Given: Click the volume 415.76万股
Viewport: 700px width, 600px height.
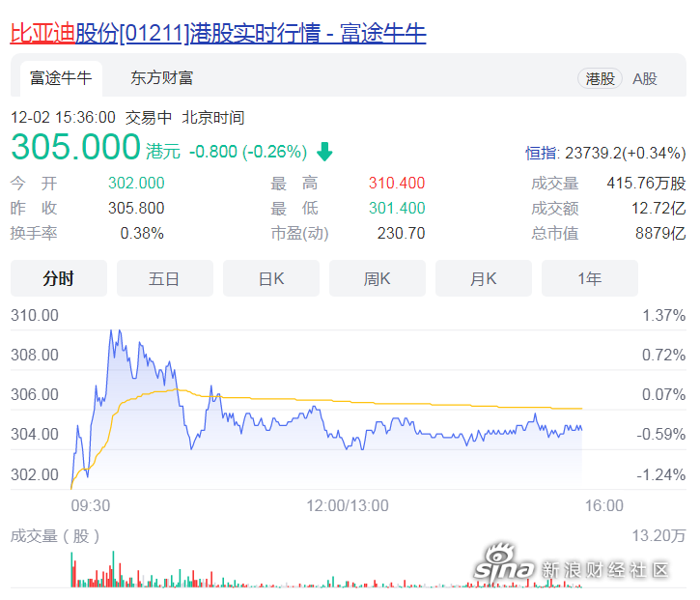Looking at the screenshot, I should [646, 184].
